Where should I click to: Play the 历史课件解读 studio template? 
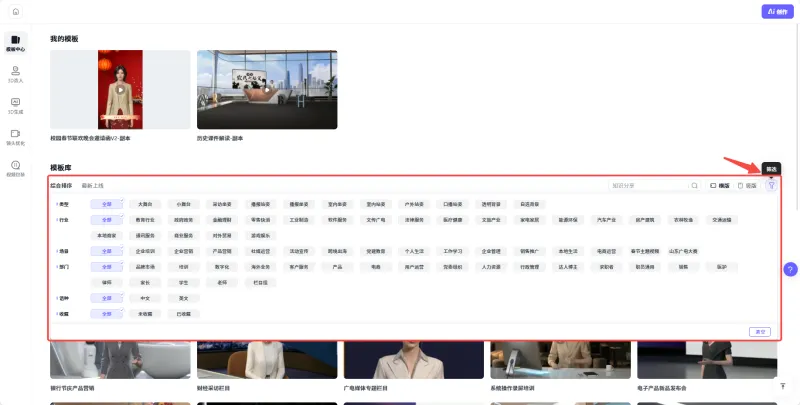[267, 90]
